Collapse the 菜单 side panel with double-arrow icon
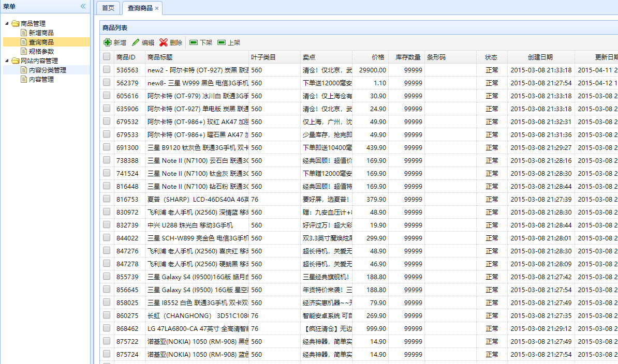 point(83,6)
